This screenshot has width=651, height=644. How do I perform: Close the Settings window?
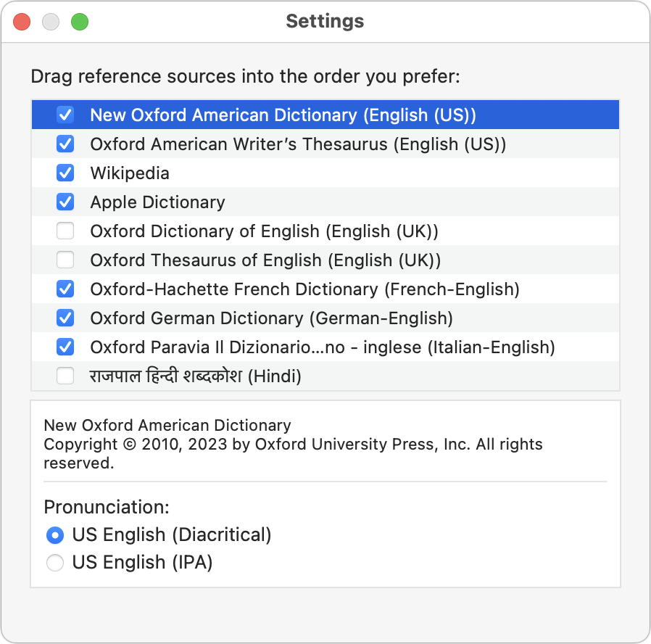click(x=22, y=22)
